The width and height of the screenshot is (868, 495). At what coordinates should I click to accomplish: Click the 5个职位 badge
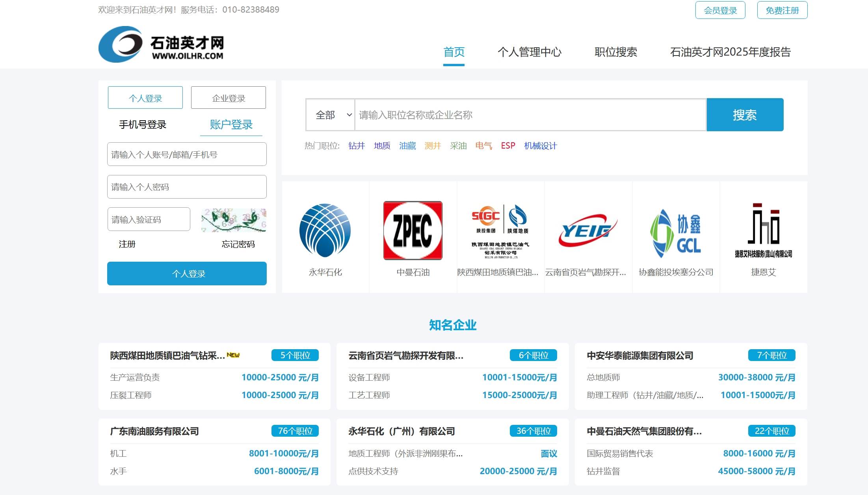(295, 355)
